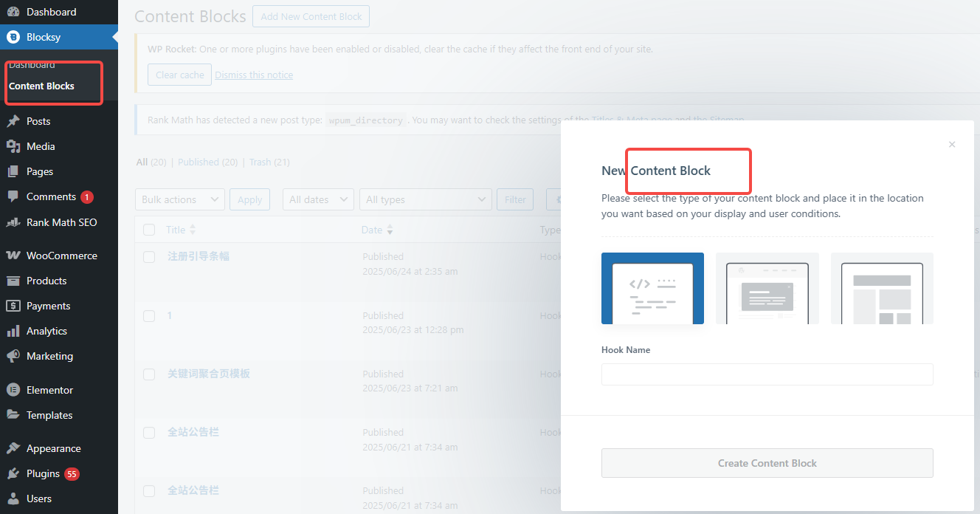Sort table by Date arrows
This screenshot has height=514, width=980.
[x=390, y=230]
